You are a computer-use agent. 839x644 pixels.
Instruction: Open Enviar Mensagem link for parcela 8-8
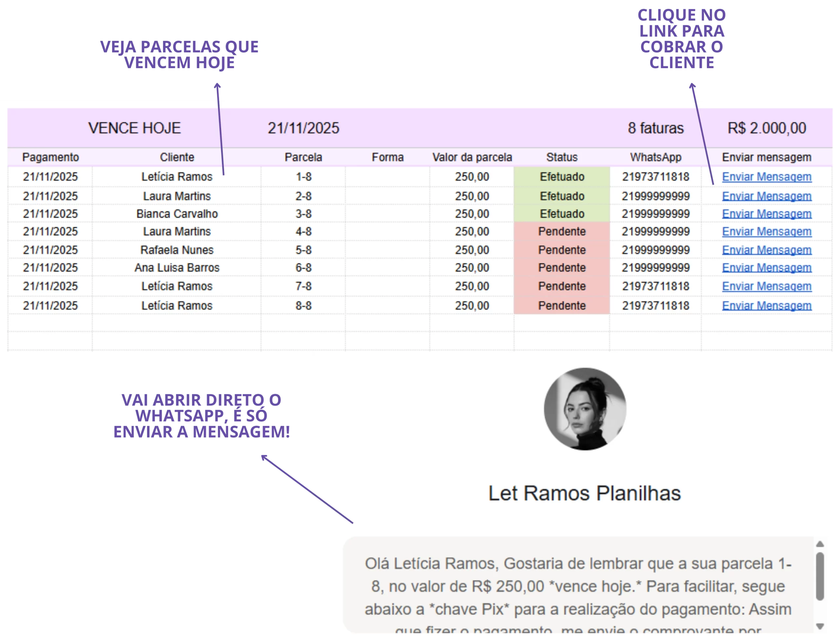pyautogui.click(x=766, y=305)
